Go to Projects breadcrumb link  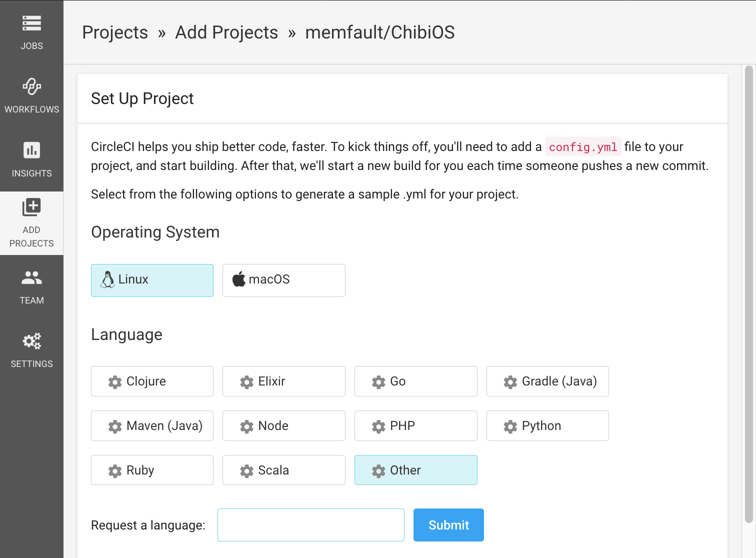pos(115,32)
